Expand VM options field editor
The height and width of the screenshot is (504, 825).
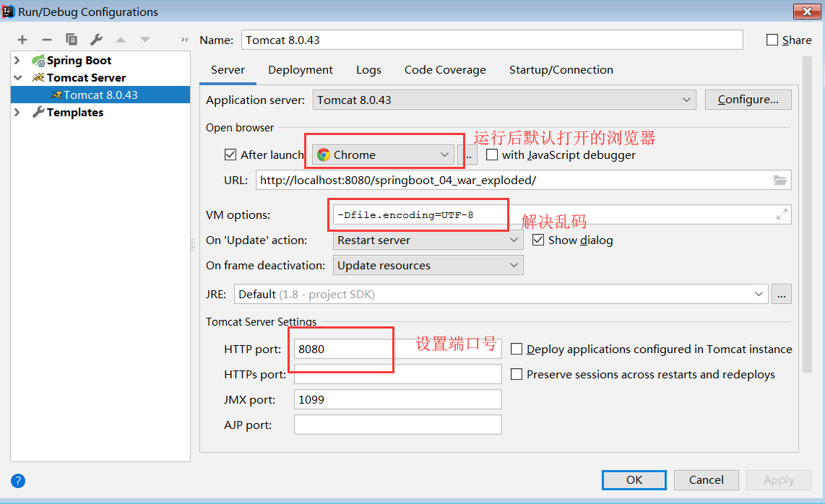[782, 214]
